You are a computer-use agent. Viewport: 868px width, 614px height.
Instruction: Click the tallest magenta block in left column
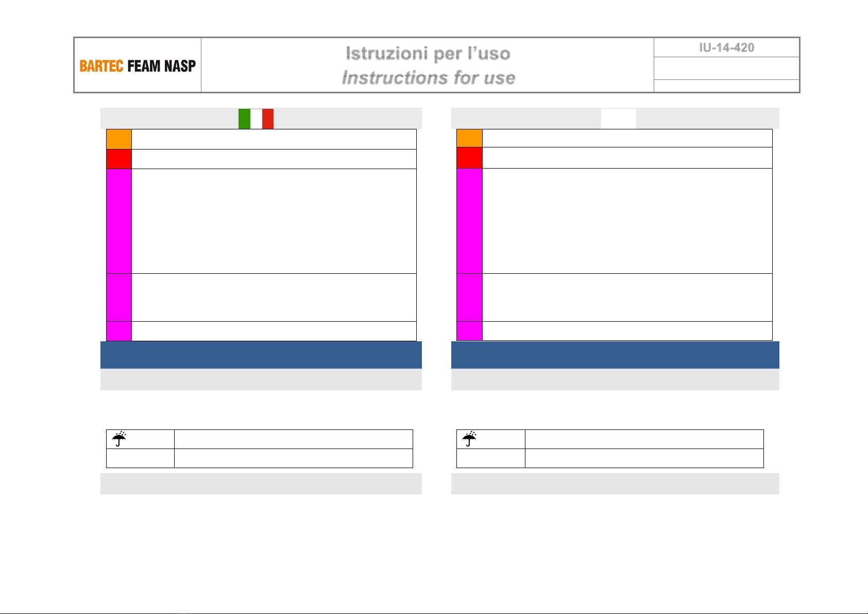click(119, 221)
